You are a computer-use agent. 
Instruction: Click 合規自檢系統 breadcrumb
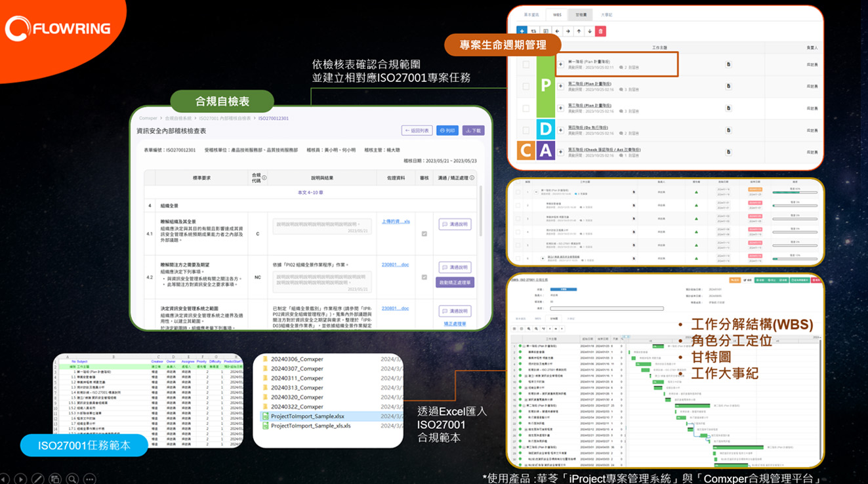pyautogui.click(x=178, y=118)
